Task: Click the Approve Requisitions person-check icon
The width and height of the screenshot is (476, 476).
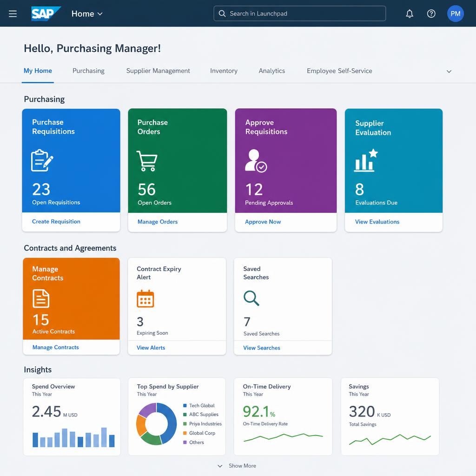Action: click(256, 161)
